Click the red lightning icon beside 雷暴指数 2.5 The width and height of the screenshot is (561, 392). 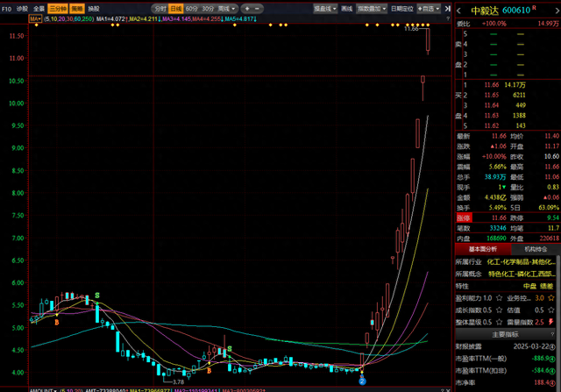click(x=551, y=322)
